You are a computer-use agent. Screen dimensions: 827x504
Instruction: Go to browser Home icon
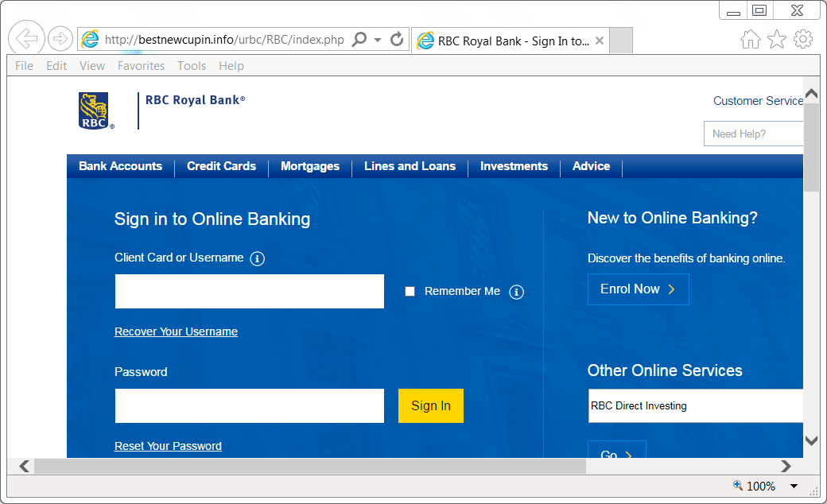pos(750,39)
